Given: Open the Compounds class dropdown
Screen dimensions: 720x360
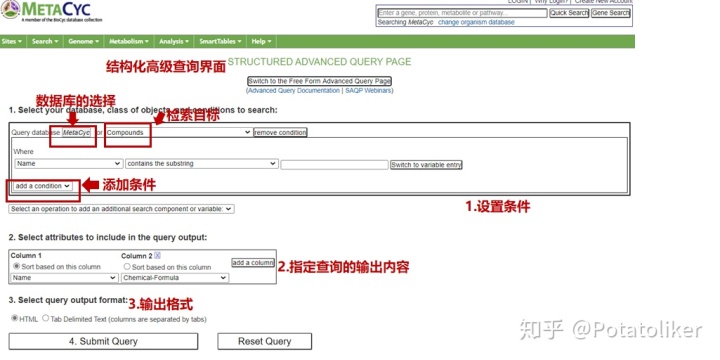Looking at the screenshot, I should pyautogui.click(x=178, y=132).
